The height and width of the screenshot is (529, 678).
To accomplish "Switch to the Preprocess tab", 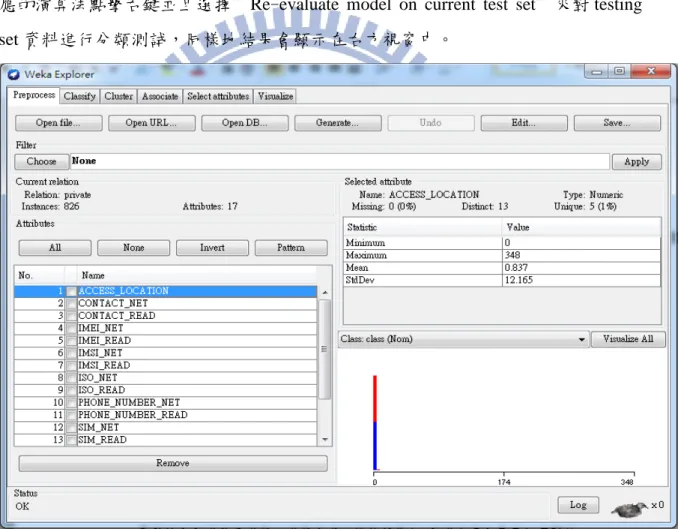I will (x=34, y=95).
